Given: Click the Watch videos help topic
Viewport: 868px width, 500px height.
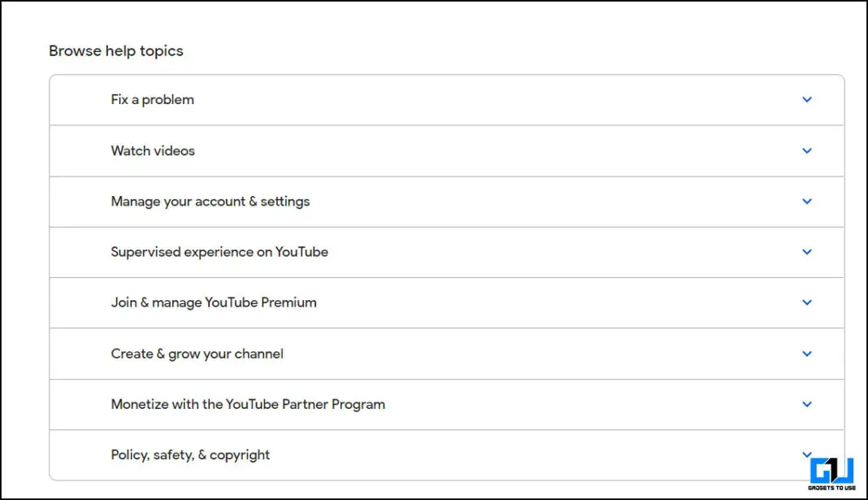Looking at the screenshot, I should [153, 150].
